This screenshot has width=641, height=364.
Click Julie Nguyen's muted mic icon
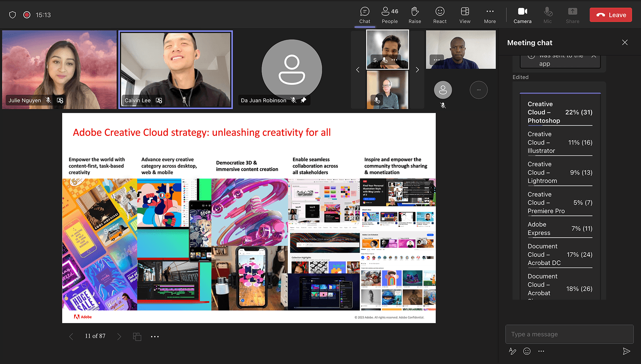click(48, 100)
